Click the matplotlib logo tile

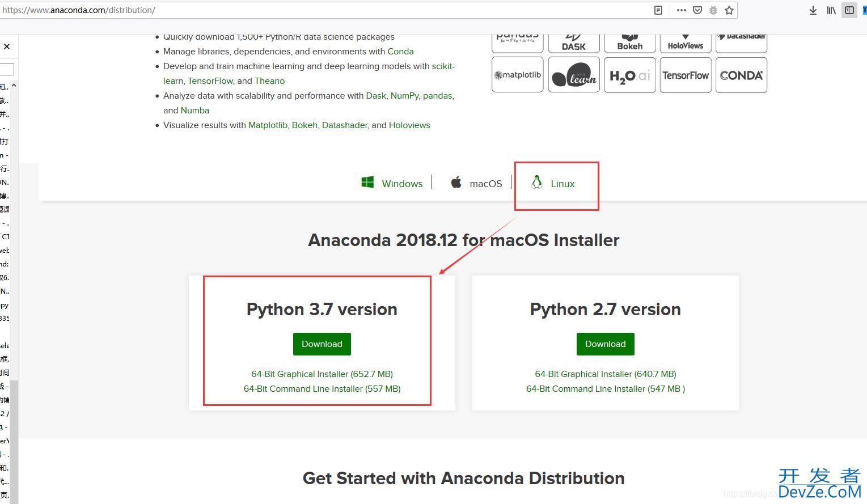[x=518, y=74]
